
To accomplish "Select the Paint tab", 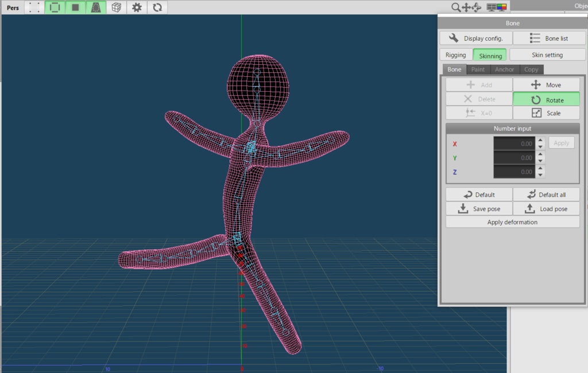I will click(x=478, y=69).
